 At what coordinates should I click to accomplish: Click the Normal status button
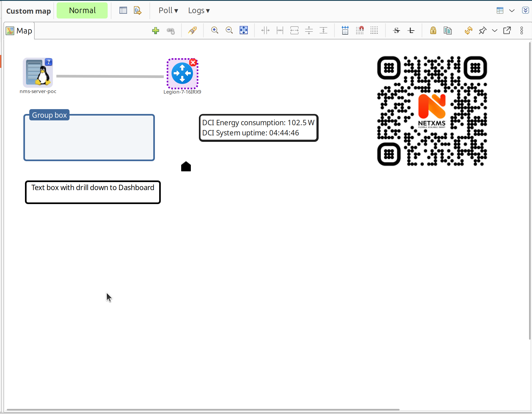[82, 10]
